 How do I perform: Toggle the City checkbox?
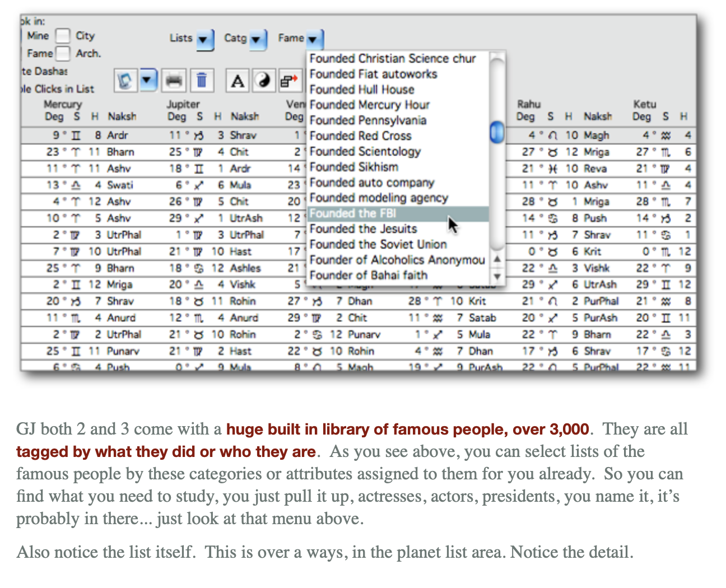63,36
